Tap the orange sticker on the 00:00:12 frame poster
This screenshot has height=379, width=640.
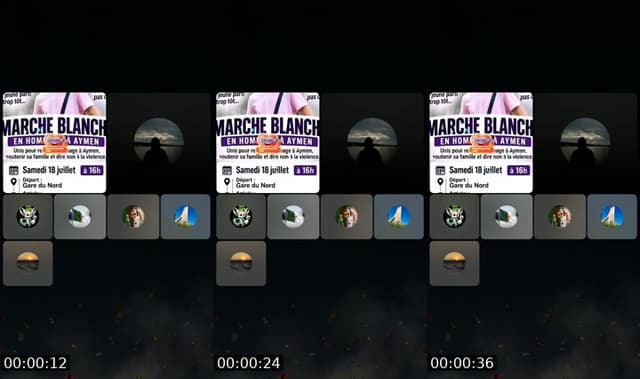[x=56, y=143]
